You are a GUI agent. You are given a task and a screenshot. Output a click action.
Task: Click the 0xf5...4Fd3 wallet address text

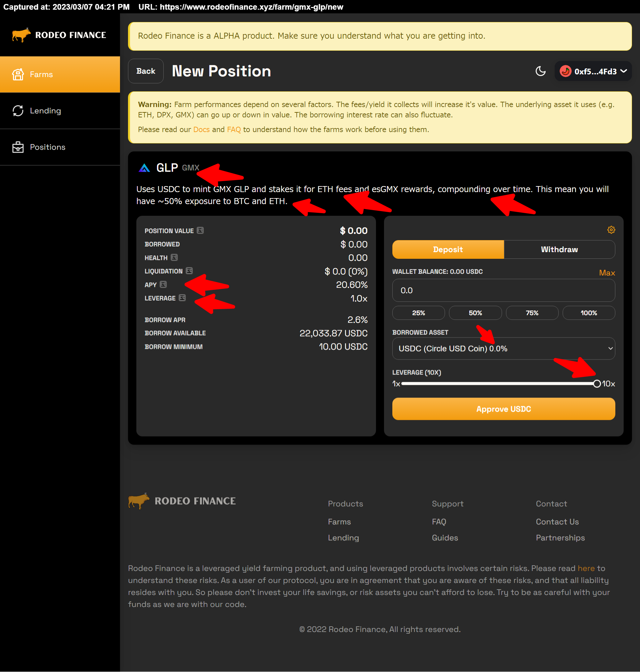(x=595, y=71)
